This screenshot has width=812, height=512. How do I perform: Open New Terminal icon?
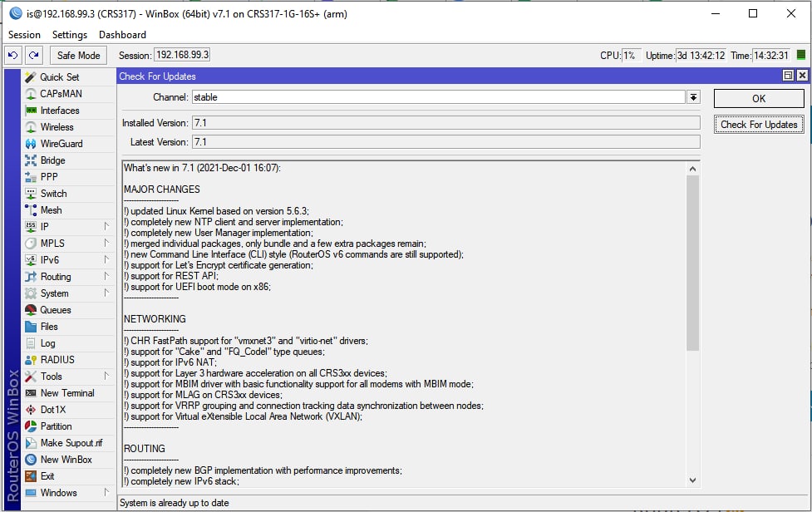(31, 393)
